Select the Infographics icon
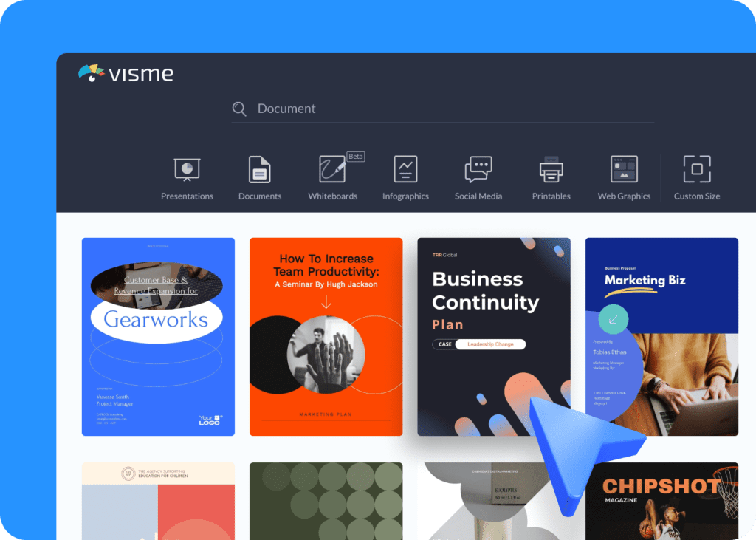Screen dimensions: 756x540 tap(405, 169)
